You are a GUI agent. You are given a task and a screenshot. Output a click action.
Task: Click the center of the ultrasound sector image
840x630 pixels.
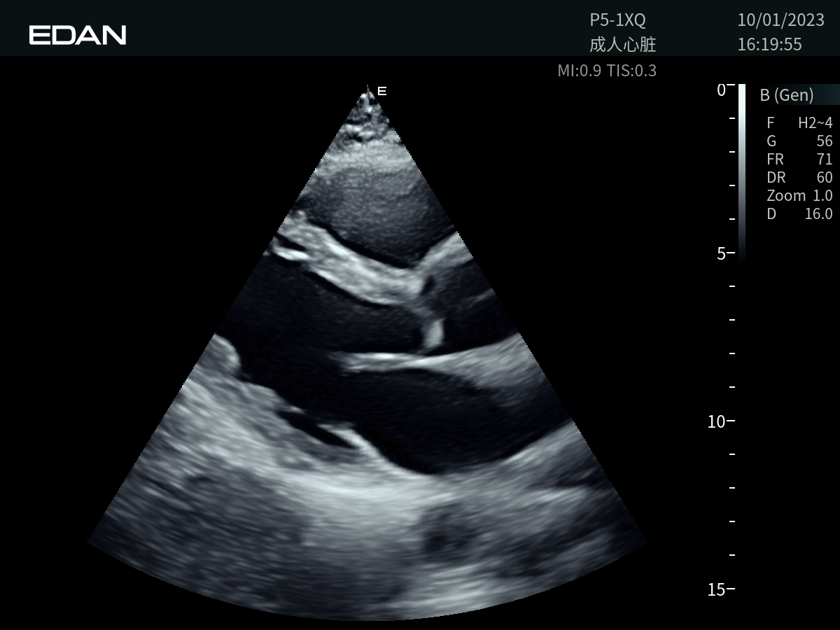pyautogui.click(x=367, y=364)
